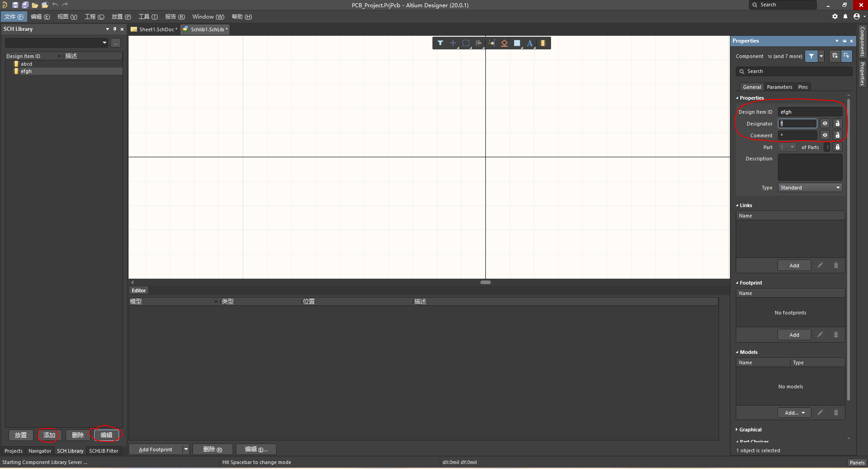Edit the selected link with pencil icon
Image resolution: width=868 pixels, height=469 pixels.
pyautogui.click(x=820, y=266)
